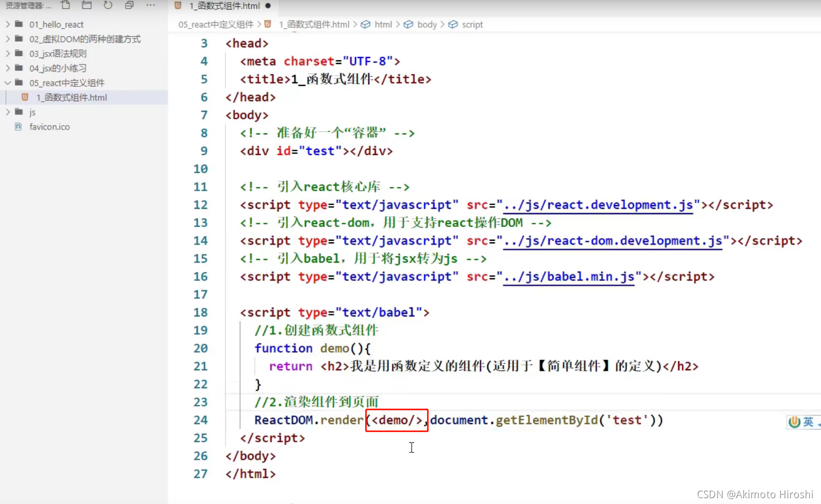Viewport: 821px width, 504px height.
Task: Click the return h2 line of code
Action: click(484, 367)
